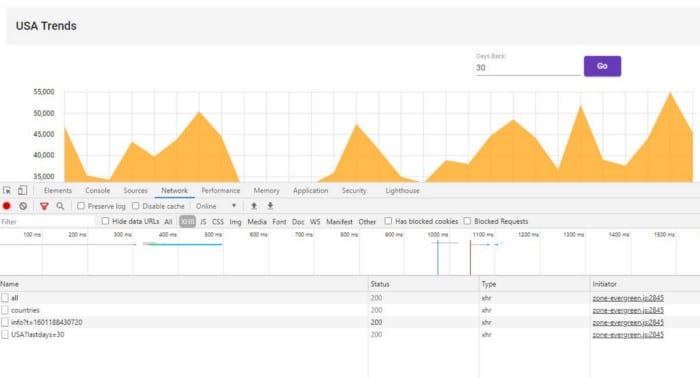Open the initiator link for info?t=1601188430720
This screenshot has height=378, width=700.
tap(628, 322)
